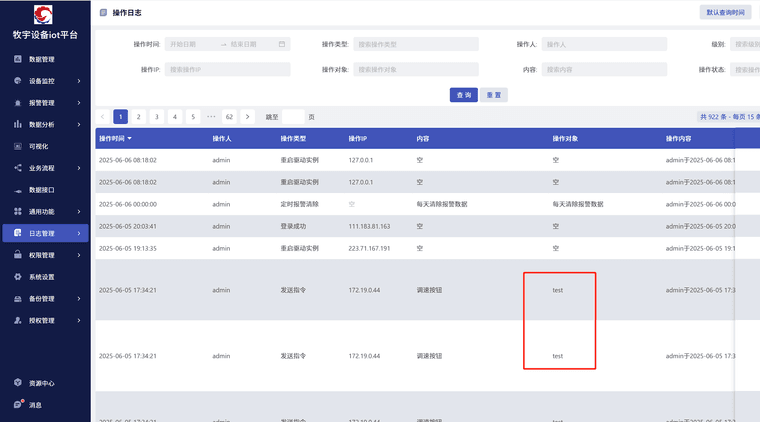Click the 跳至 page number input

[293, 117]
